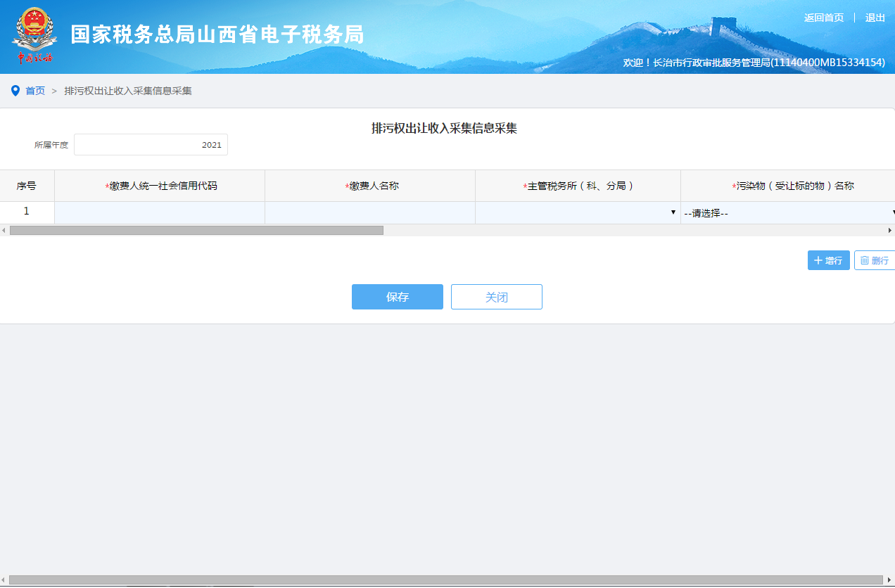Screen dimensions: 895x588
Task: Click the 保存 save button
Action: (x=398, y=297)
